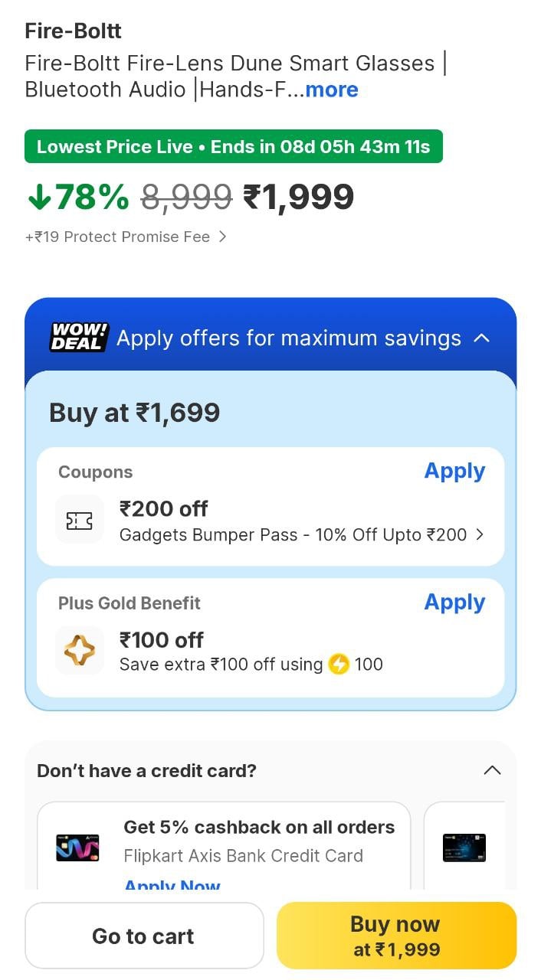Apply the ₹200 off coupon
The height and width of the screenshot is (980, 541).
[454, 471]
